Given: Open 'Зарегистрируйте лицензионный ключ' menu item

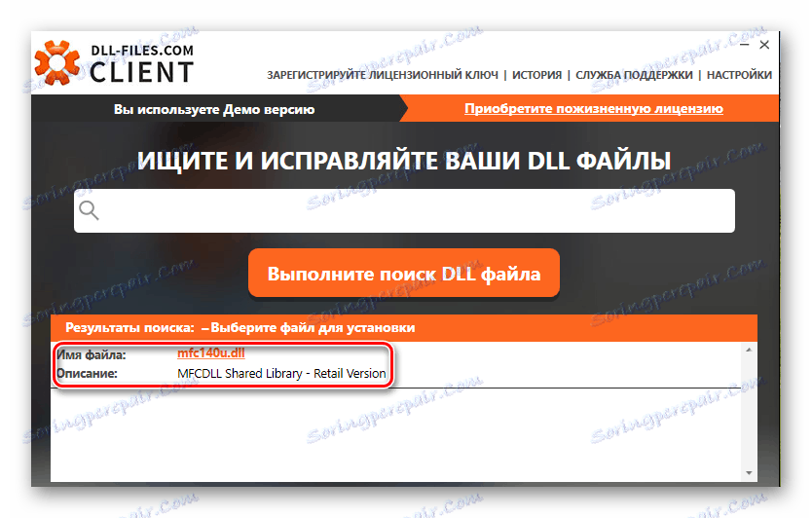Looking at the screenshot, I should [383, 75].
